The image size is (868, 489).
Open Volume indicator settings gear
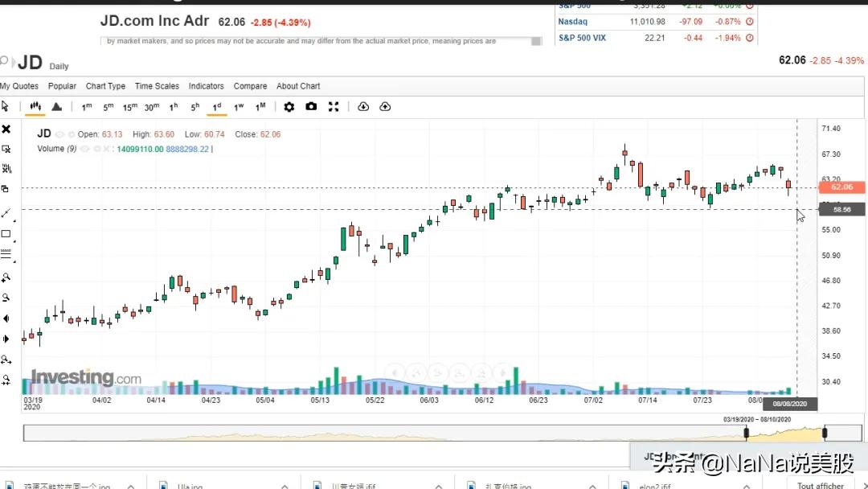point(97,149)
